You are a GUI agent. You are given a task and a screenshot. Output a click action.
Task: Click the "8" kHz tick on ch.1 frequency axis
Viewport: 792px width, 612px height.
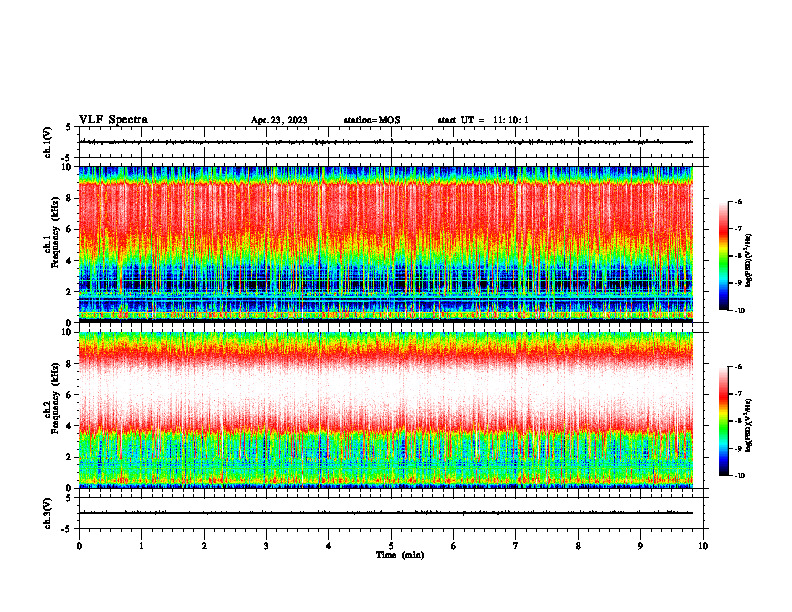(69, 198)
